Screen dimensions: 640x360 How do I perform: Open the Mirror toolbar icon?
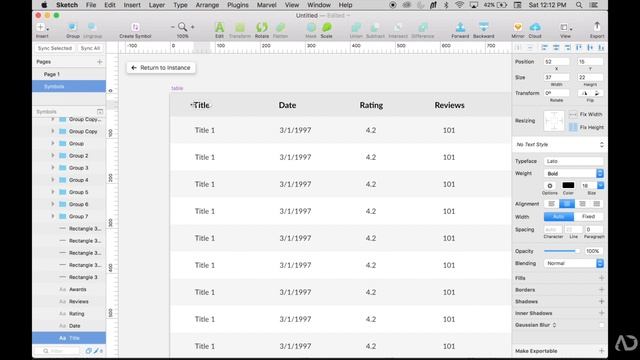[x=518, y=27]
